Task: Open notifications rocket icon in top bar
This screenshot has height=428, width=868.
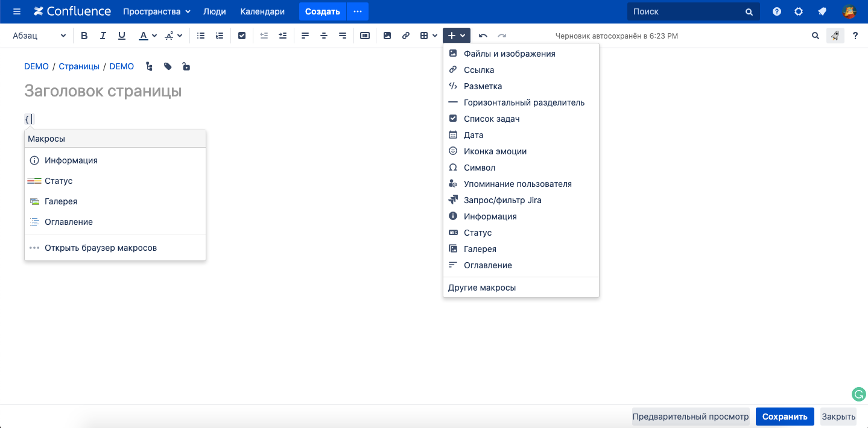Action: [822, 11]
